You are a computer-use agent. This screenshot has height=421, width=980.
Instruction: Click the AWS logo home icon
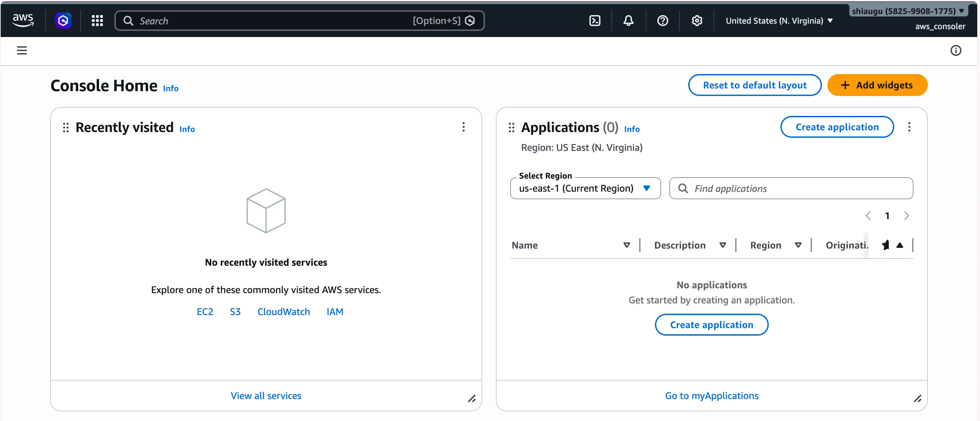coord(23,20)
